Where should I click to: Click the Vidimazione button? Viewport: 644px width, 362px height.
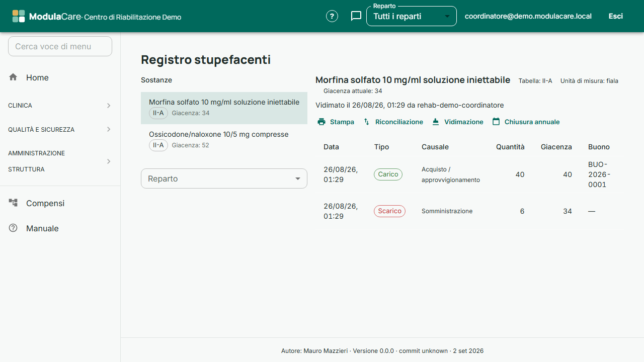pos(457,122)
